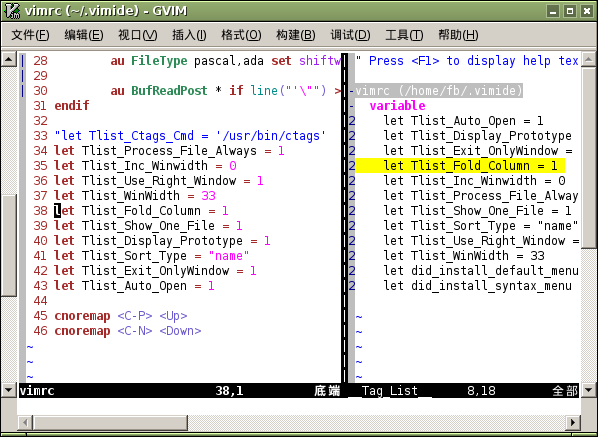Minimize the GVIM window
Screen dimensions: 598x437
553,11
